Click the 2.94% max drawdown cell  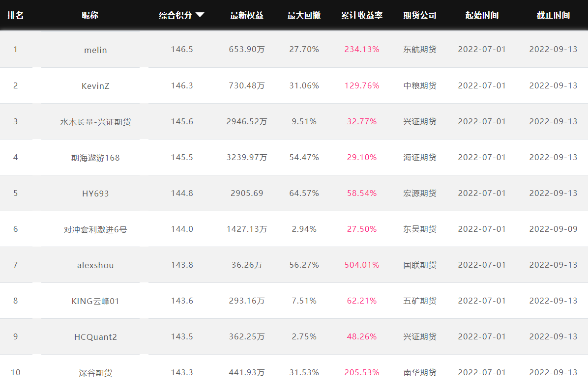tap(304, 229)
